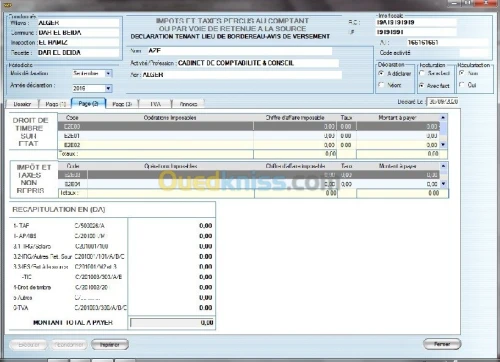Select the second row of Impôt et Taxes table

[x=249, y=184]
